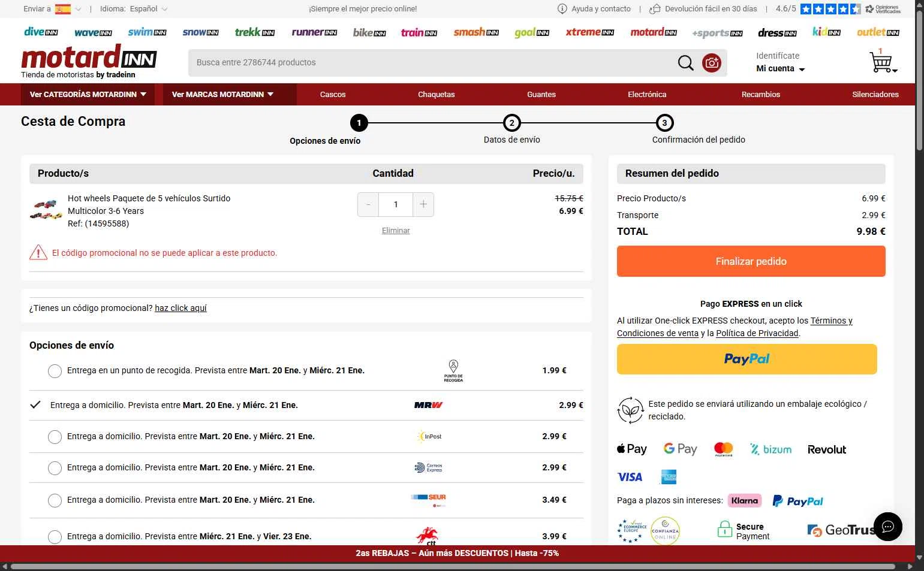Expand Ver MARCAS MOTARDINN menu

[x=229, y=94]
